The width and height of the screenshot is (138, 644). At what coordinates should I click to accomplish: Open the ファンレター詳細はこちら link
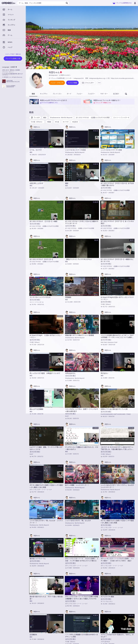click(x=102, y=103)
